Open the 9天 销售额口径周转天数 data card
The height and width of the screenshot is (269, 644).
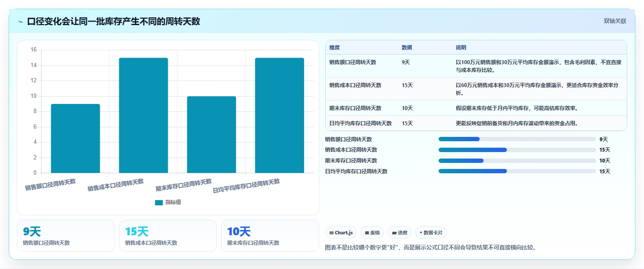pos(66,236)
